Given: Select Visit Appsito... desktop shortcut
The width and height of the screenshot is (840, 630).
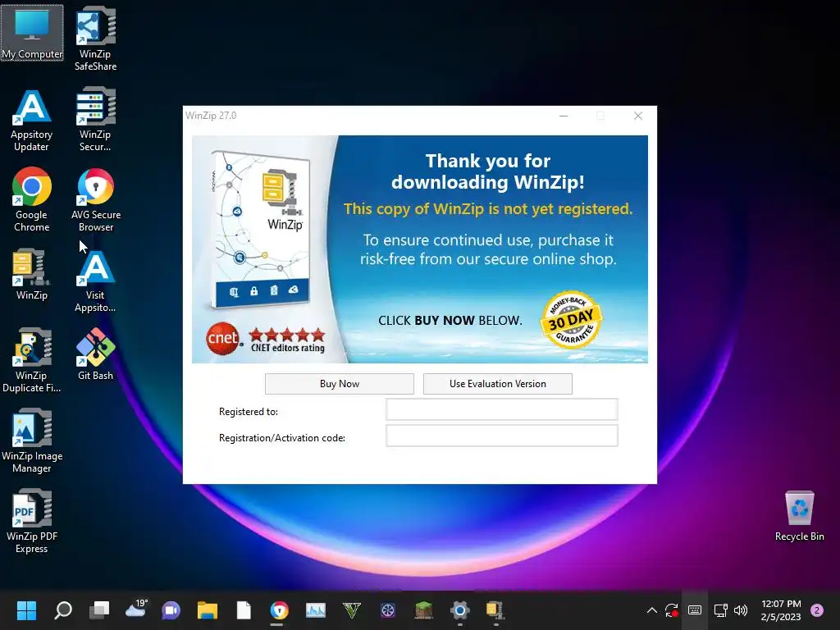Looking at the screenshot, I should (95, 281).
